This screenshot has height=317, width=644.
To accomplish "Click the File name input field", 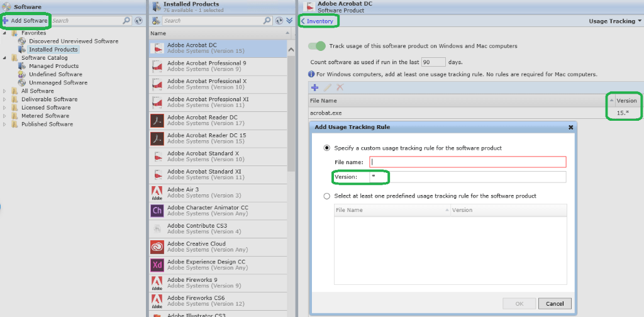I will [468, 162].
